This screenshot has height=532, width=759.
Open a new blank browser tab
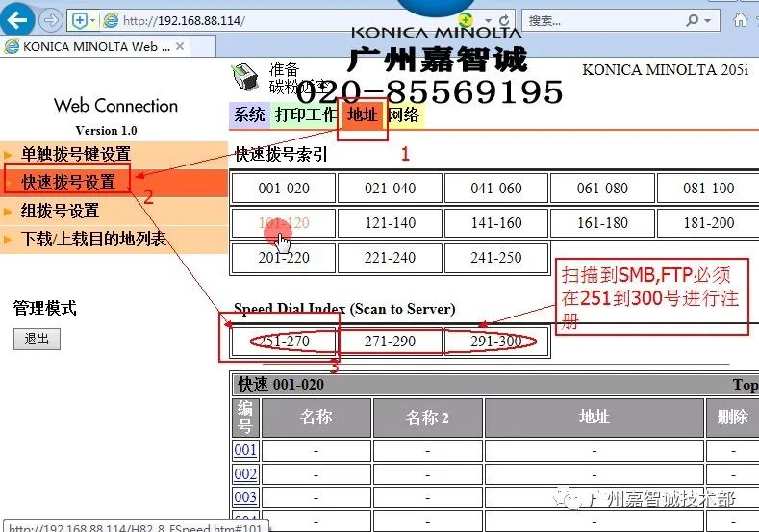click(x=202, y=47)
